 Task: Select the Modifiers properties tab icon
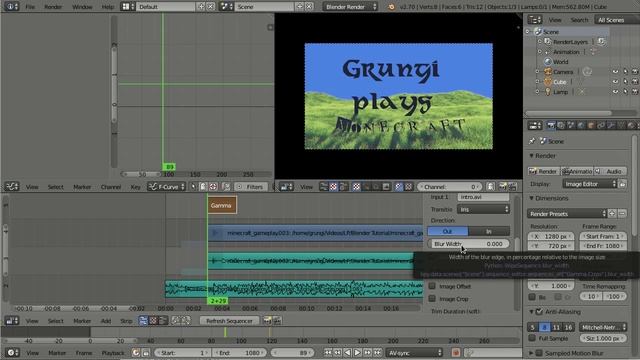[x=611, y=126]
